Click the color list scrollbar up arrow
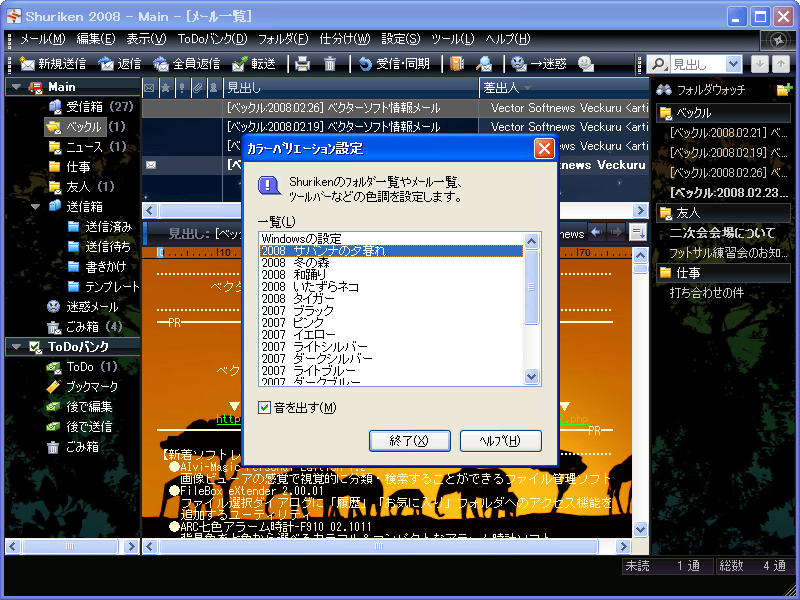Image resolution: width=800 pixels, height=600 pixels. 531,241
